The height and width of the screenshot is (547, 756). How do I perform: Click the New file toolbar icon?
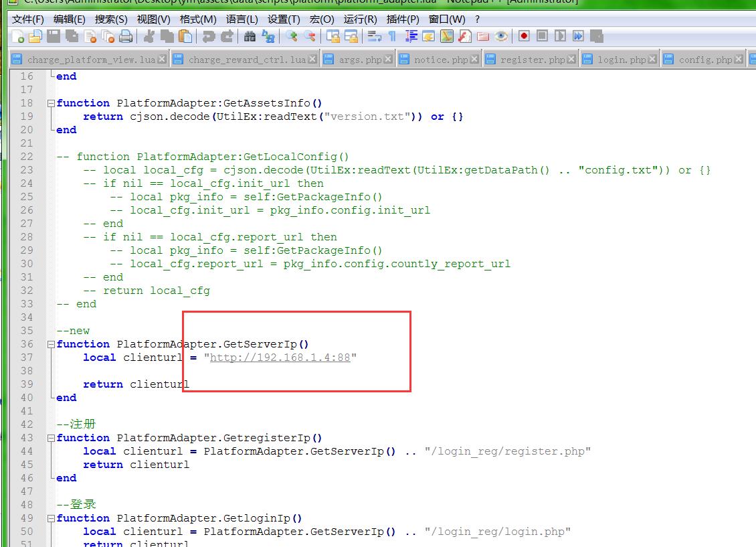pos(18,36)
